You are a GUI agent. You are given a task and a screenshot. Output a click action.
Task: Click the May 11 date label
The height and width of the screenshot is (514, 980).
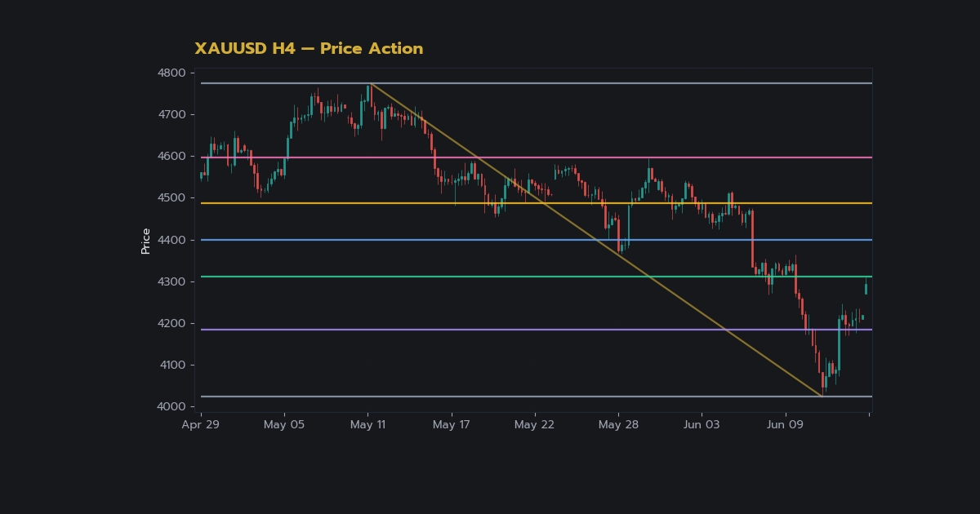tap(367, 425)
